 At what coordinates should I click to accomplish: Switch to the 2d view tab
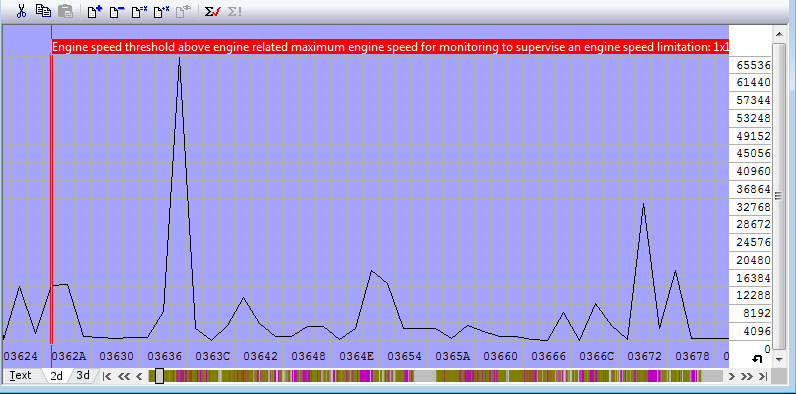coord(56,376)
